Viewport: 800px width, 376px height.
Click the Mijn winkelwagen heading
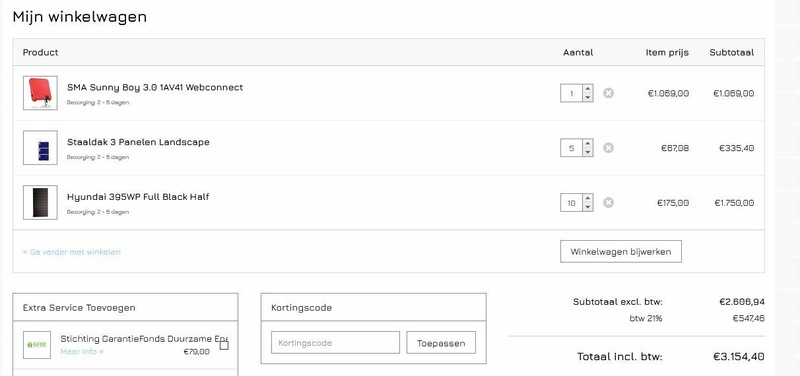tap(80, 17)
